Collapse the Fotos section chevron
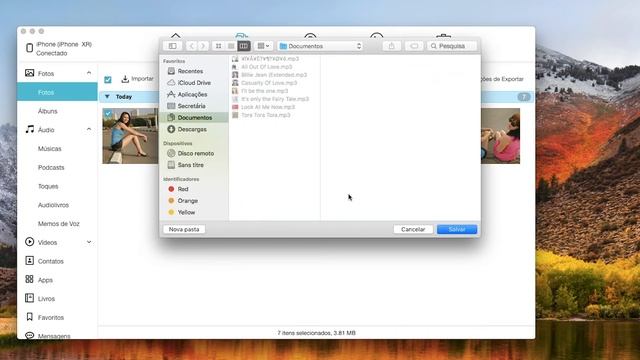 tap(89, 73)
